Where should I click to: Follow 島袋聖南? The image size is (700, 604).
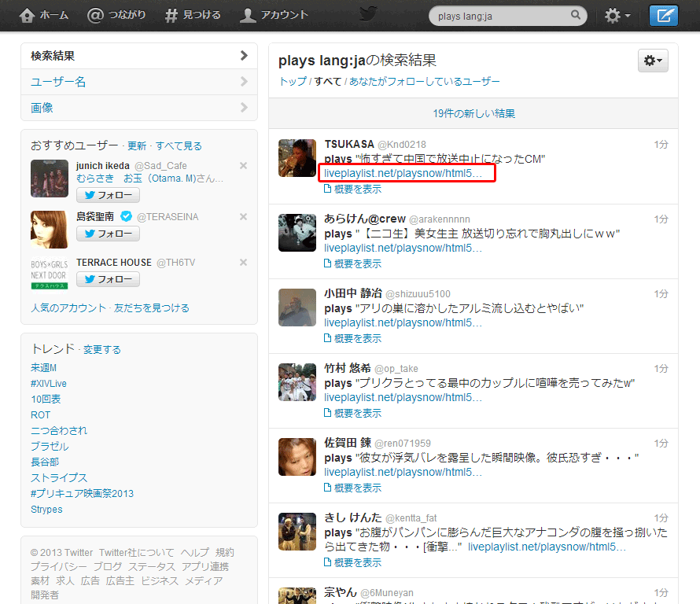[108, 234]
